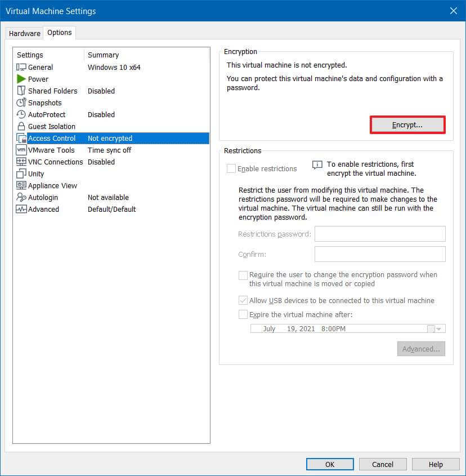Viewport: 466px width, 476px height.
Task: Check Require user to change encryption password
Action: tap(243, 275)
